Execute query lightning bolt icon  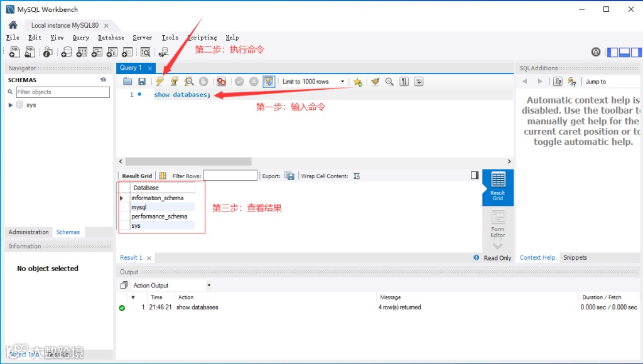coord(160,82)
